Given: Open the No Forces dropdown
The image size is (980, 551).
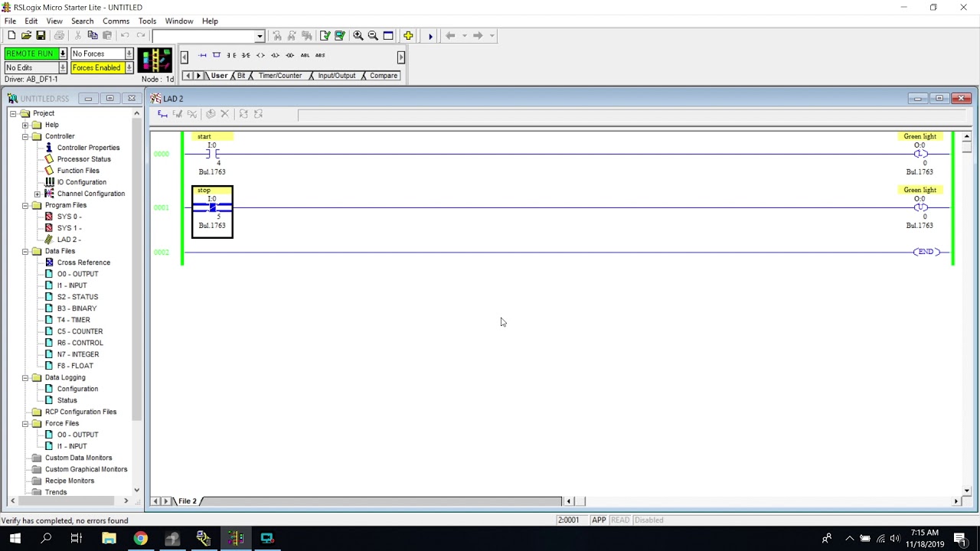Looking at the screenshot, I should click(129, 54).
